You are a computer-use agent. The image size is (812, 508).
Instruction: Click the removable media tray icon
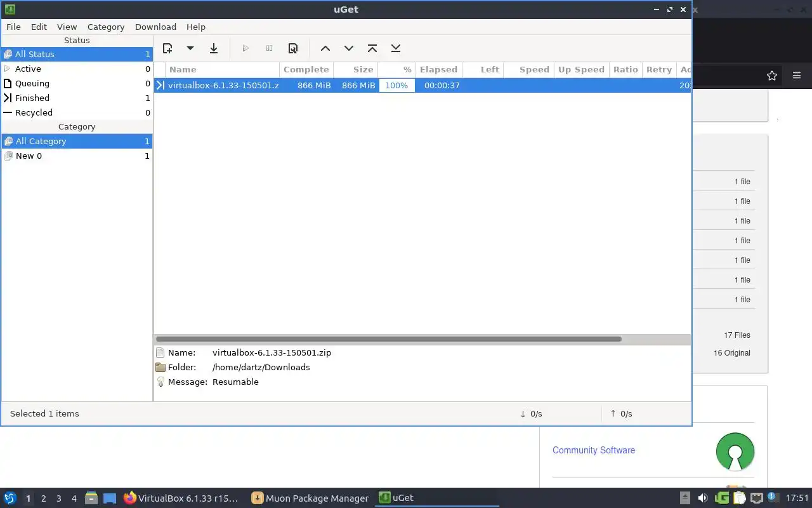(685, 498)
